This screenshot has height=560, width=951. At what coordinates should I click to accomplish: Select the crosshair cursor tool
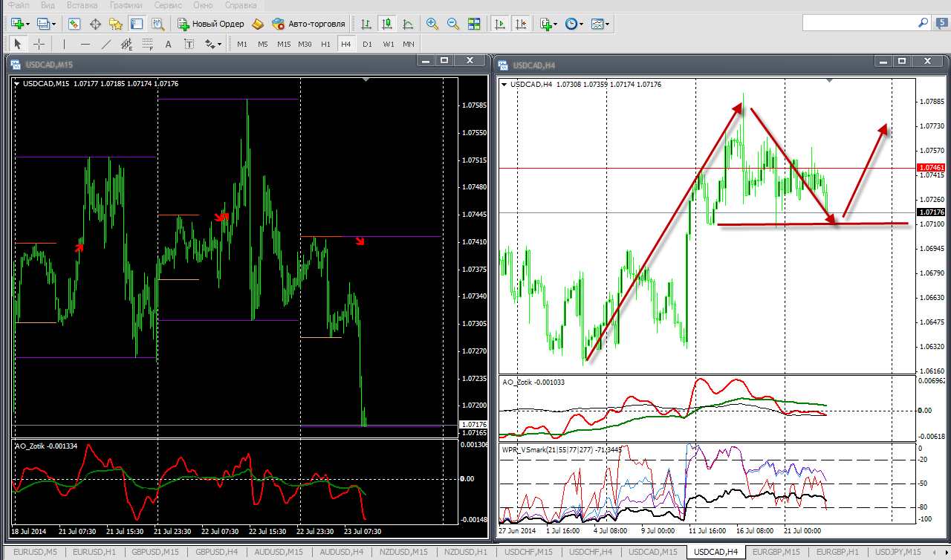39,44
